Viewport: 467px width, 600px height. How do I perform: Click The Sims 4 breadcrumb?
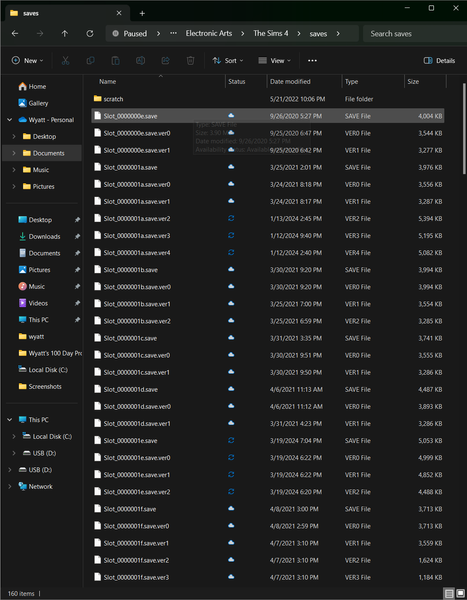pos(271,34)
